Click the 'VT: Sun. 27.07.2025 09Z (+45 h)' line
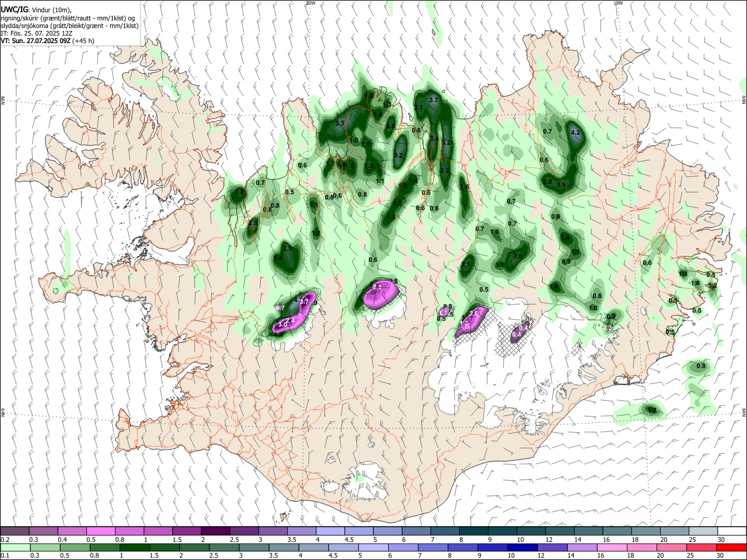The height and width of the screenshot is (560, 747). 47,41
